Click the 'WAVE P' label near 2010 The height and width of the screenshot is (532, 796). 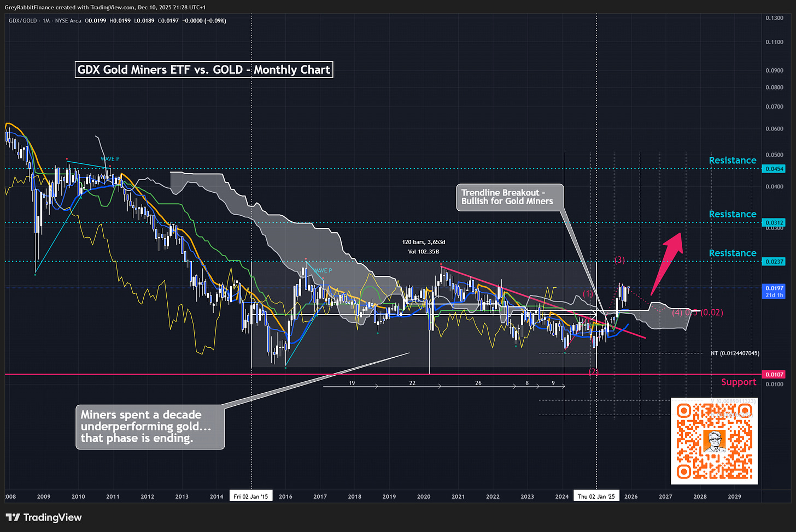pyautogui.click(x=110, y=159)
